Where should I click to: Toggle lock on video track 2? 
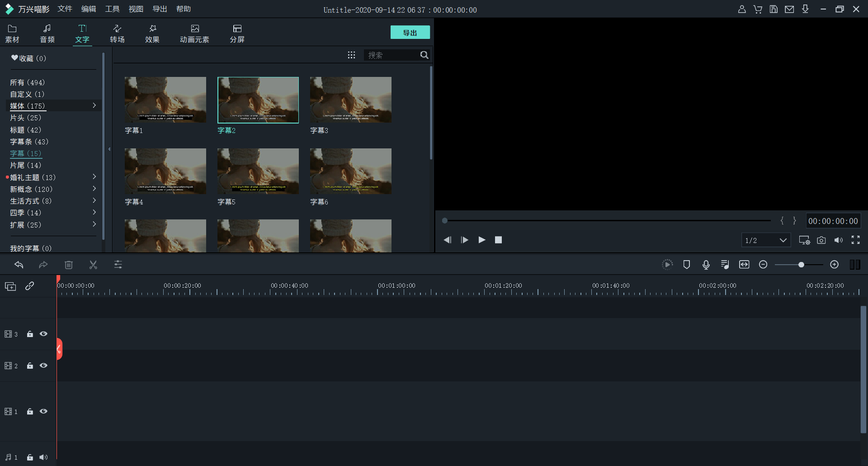(30, 366)
